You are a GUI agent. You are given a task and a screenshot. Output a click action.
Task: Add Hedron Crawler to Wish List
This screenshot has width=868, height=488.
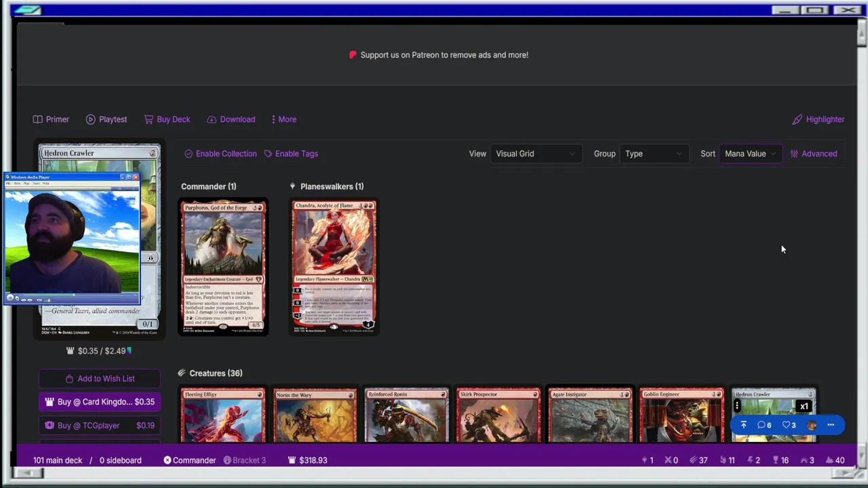click(x=100, y=379)
